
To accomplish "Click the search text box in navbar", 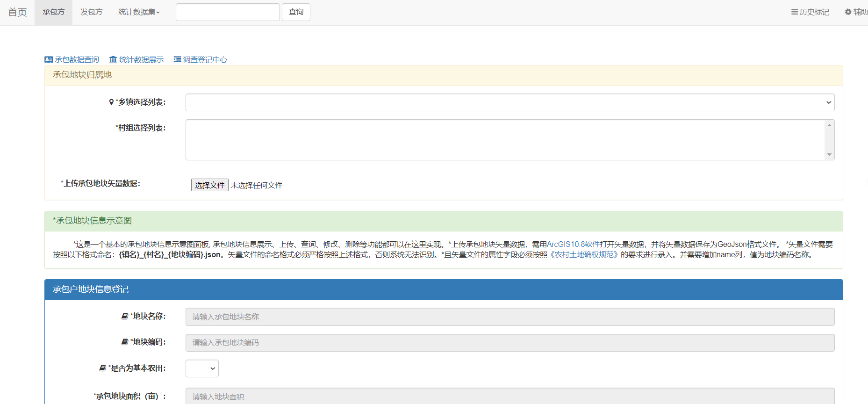I will (228, 12).
